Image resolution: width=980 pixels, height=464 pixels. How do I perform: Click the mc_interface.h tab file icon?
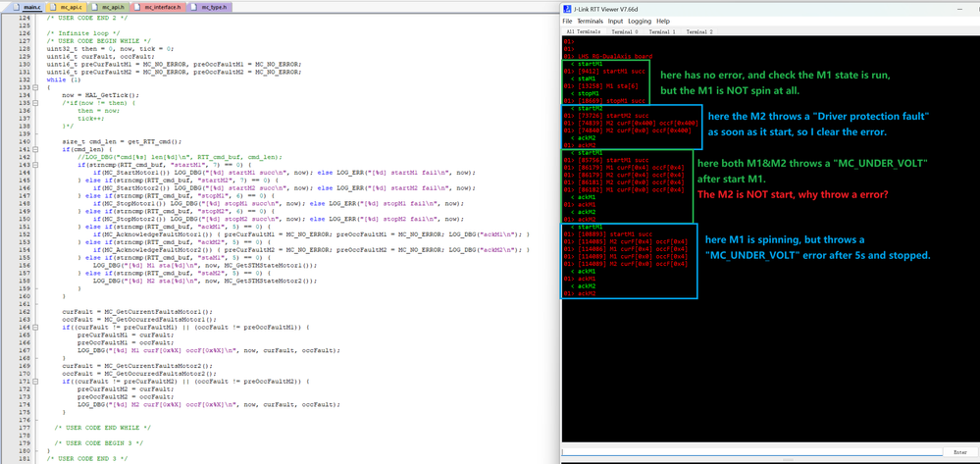click(137, 7)
